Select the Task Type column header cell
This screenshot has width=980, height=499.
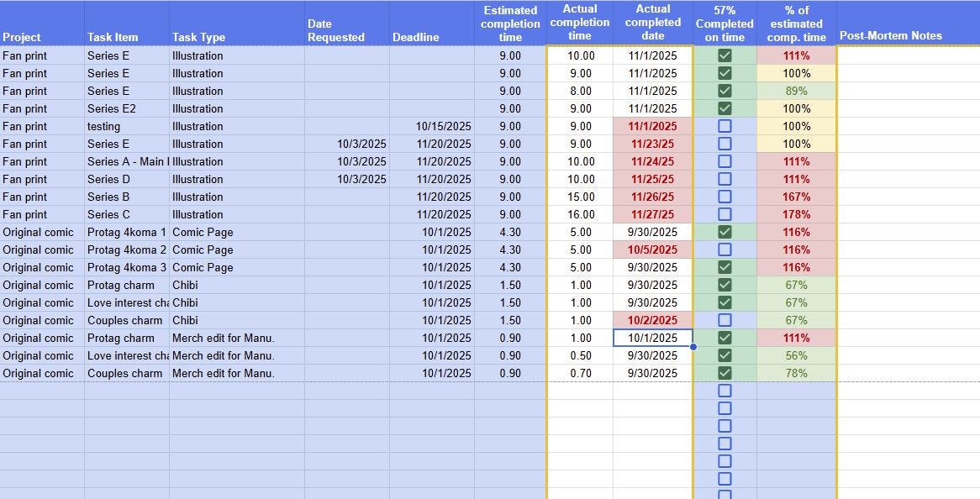237,24
